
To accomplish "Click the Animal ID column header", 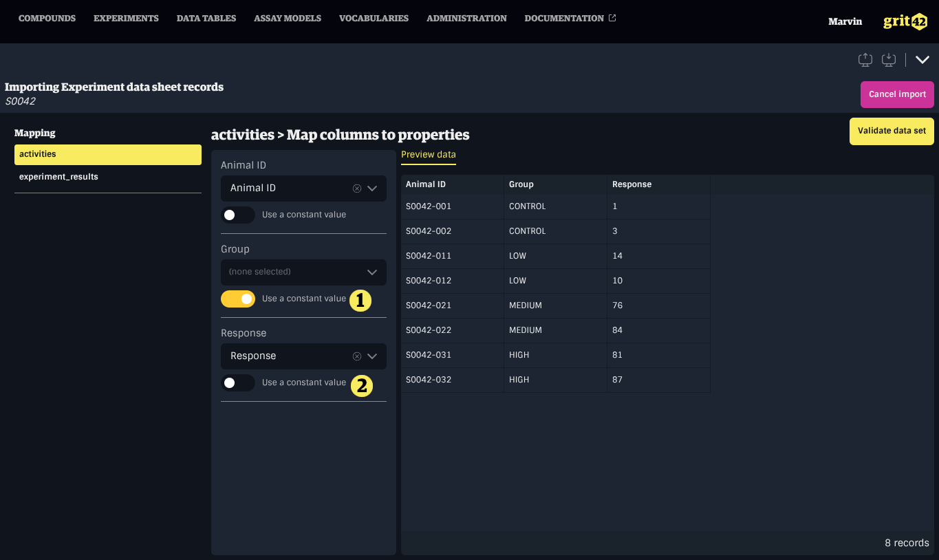I will click(x=453, y=184).
